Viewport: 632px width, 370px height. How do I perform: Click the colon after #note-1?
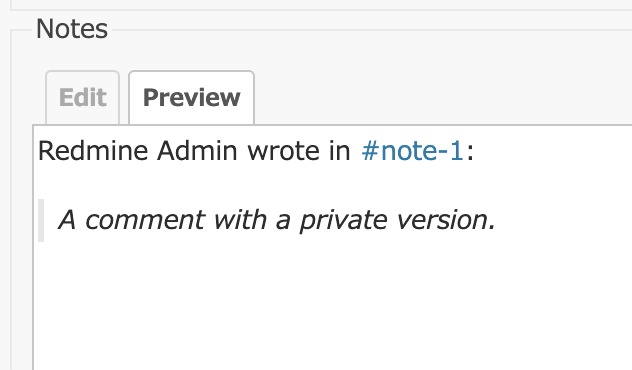click(x=470, y=152)
